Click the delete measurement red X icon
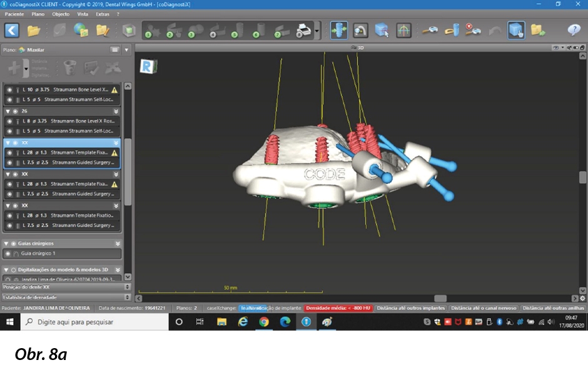The height and width of the screenshot is (375, 588). point(473,30)
